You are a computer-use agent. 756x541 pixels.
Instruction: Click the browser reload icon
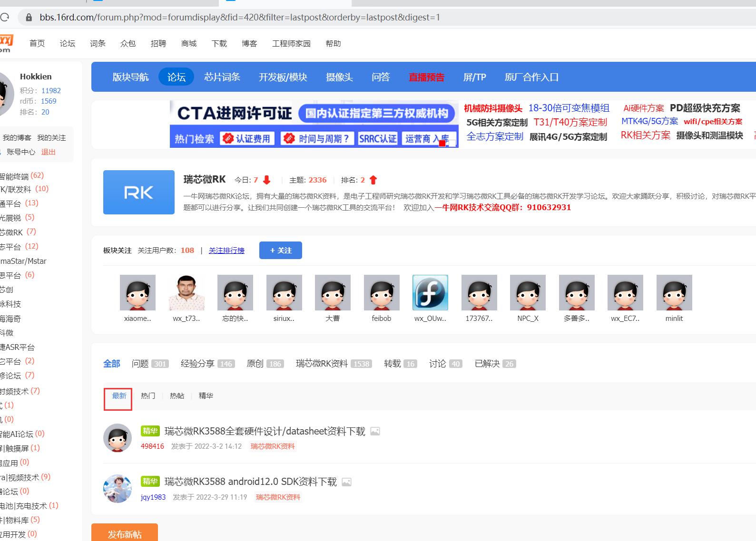pos(5,18)
